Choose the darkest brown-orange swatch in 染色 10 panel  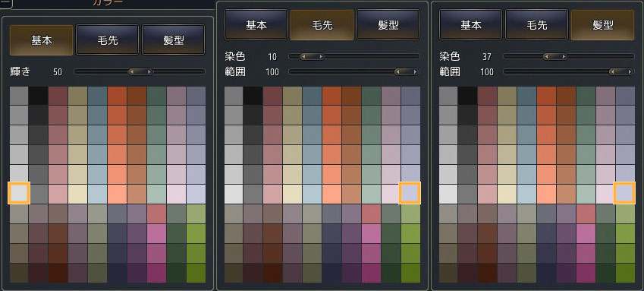351,96
